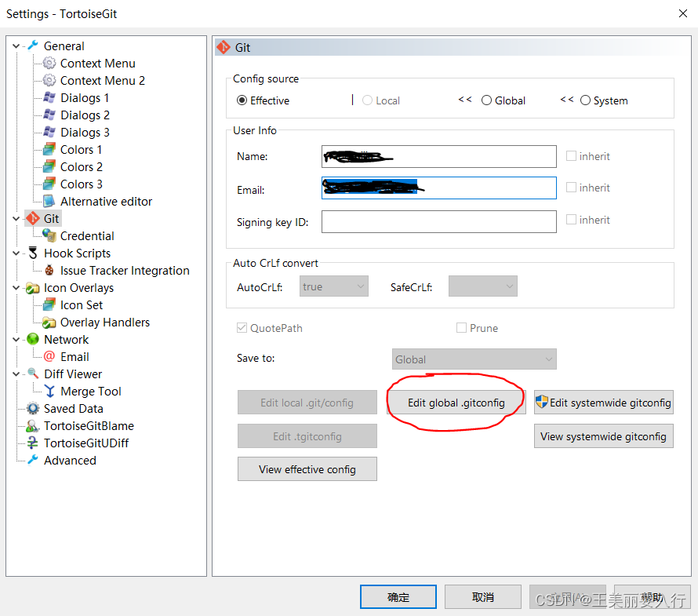Viewport: 698px width, 616px height.
Task: Toggle inherit checkbox for Signing key ID
Action: click(571, 219)
